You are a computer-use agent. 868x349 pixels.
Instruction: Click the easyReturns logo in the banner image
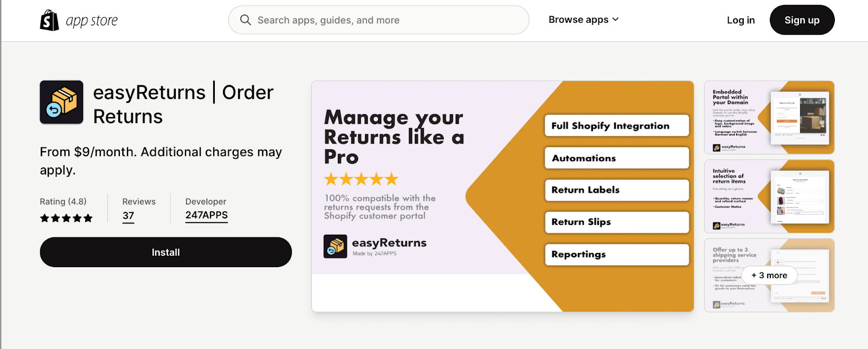pyautogui.click(x=375, y=247)
